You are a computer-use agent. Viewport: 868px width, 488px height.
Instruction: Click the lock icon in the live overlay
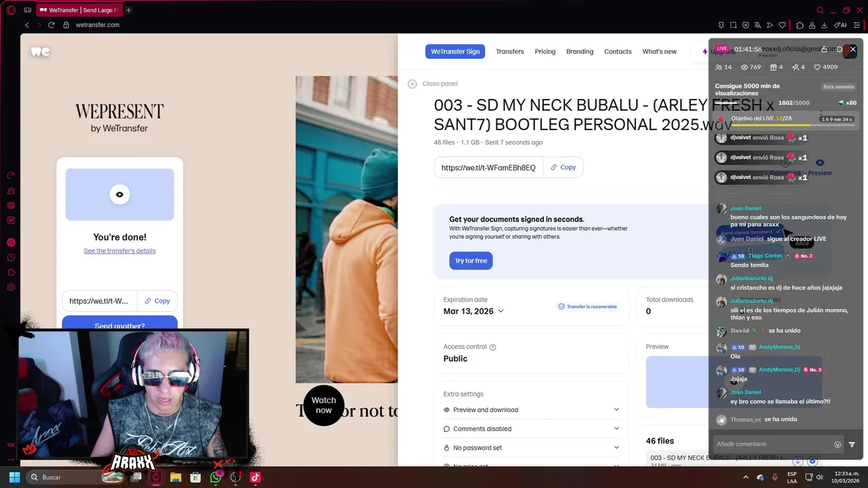pos(824,49)
